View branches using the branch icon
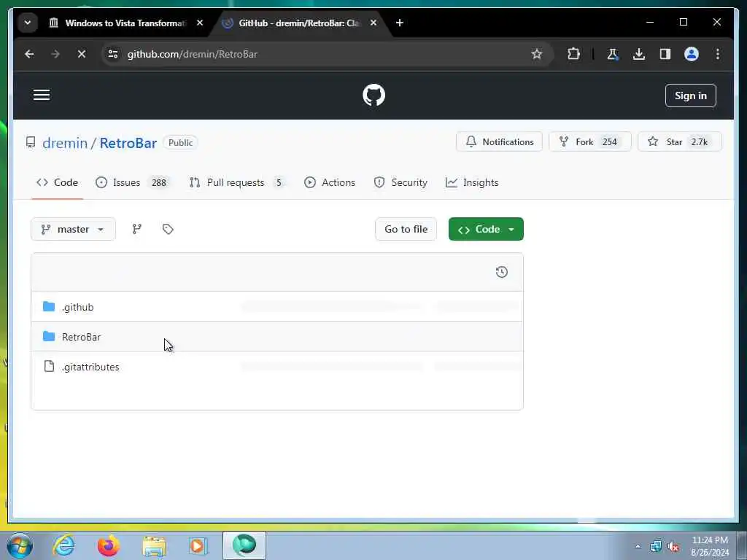The height and width of the screenshot is (560, 747). 136,229
